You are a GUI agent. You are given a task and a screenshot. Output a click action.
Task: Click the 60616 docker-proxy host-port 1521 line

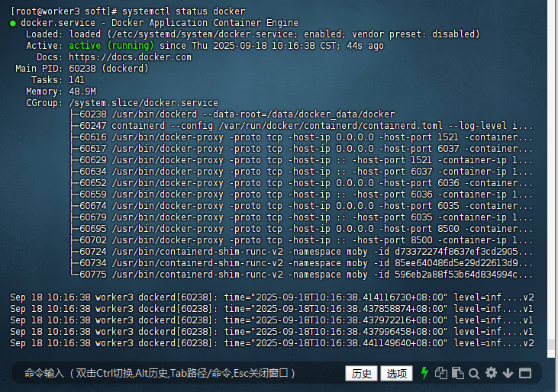tap(302, 137)
